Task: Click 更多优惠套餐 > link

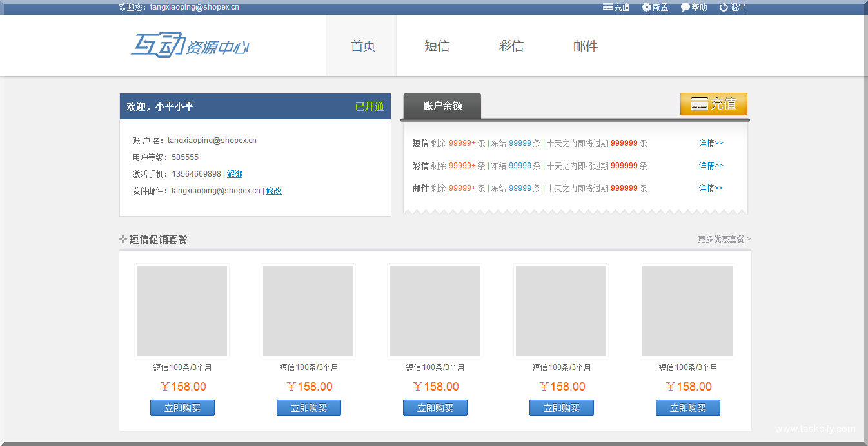Action: 724,239
